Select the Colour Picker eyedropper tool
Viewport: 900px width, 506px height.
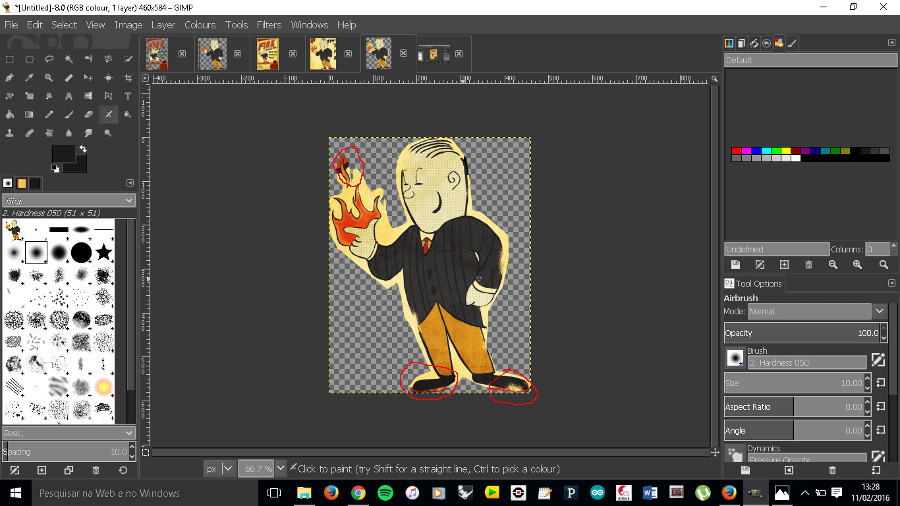point(29,77)
